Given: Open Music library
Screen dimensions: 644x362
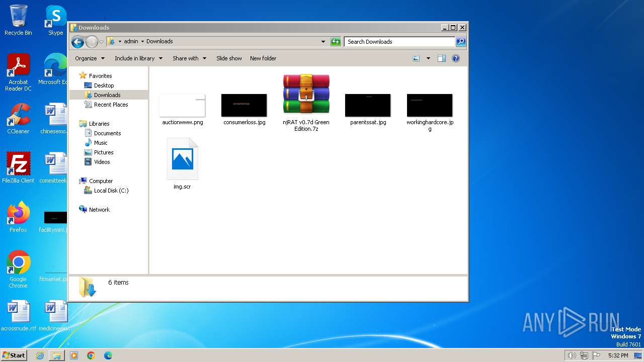Looking at the screenshot, I should tap(101, 143).
